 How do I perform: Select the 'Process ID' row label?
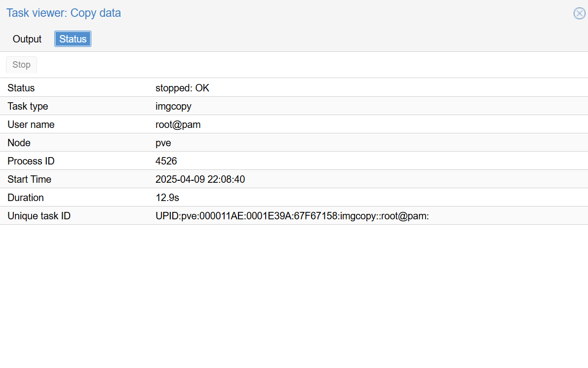click(31, 162)
